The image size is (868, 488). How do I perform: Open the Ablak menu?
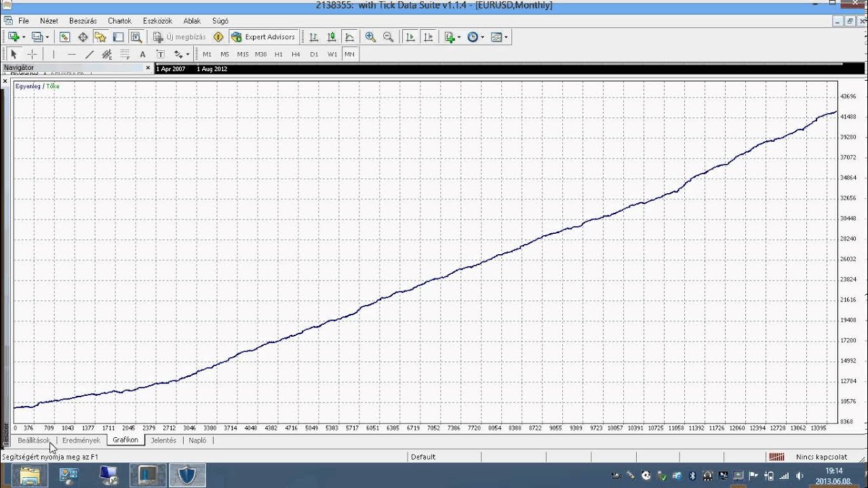pos(192,21)
